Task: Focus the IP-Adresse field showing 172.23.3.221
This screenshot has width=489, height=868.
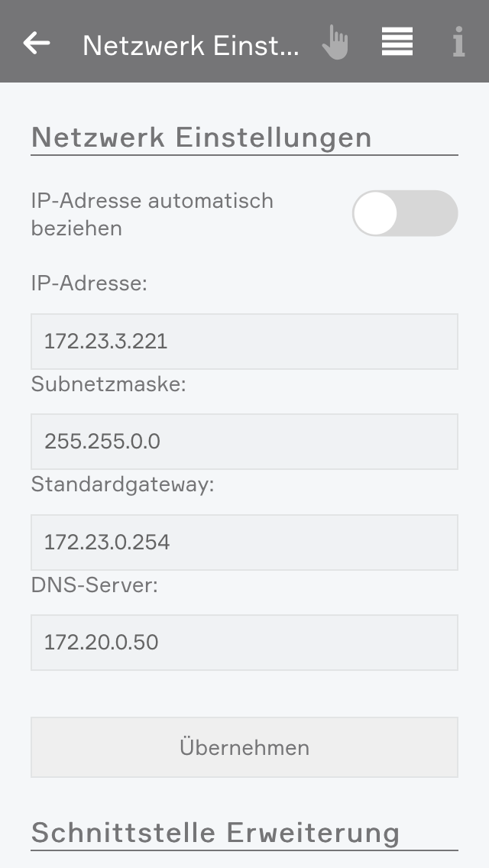Action: (x=244, y=342)
